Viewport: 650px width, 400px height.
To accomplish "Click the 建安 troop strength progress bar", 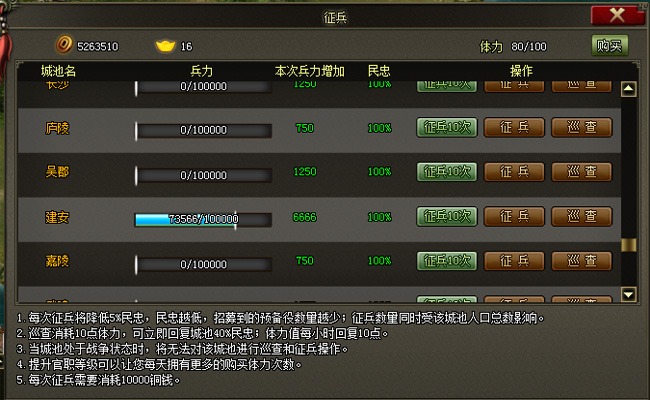I will (x=203, y=219).
